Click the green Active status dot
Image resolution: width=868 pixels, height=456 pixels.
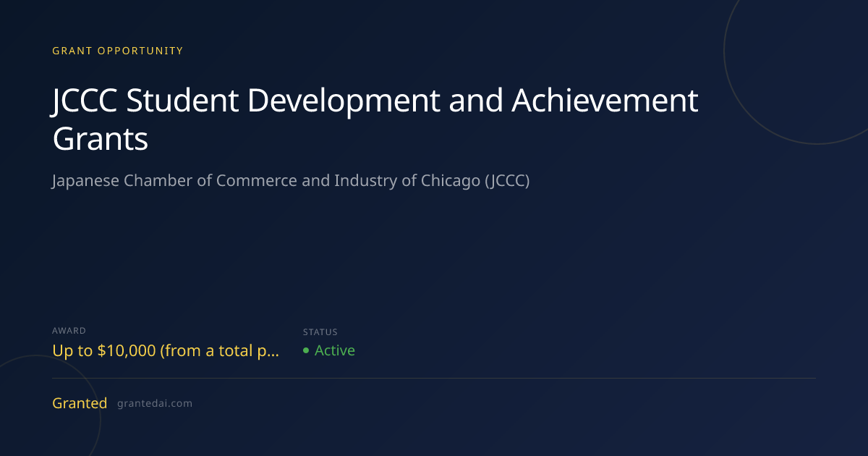point(306,350)
